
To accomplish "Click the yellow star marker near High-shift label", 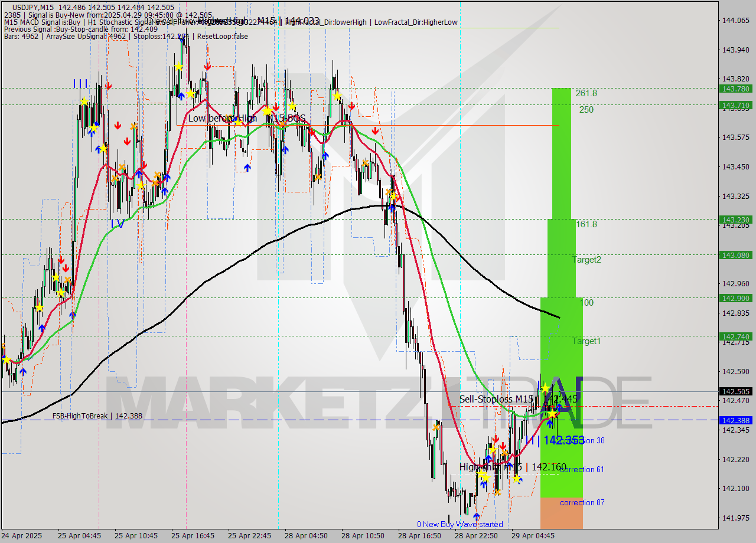I will [486, 477].
